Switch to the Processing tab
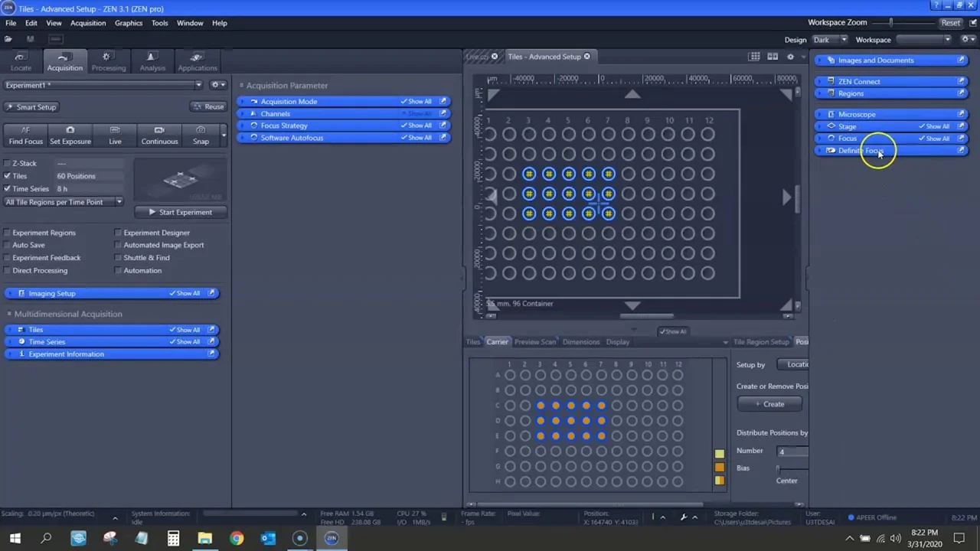The height and width of the screenshot is (551, 980). point(108,62)
